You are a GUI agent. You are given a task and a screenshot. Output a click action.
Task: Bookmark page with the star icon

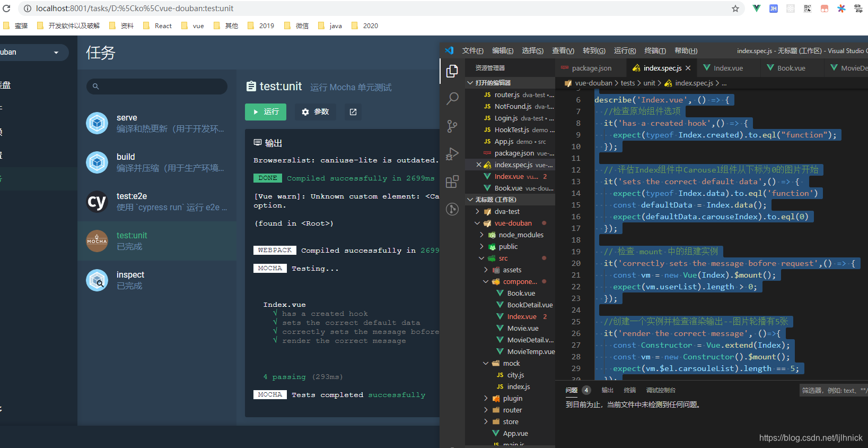[735, 8]
